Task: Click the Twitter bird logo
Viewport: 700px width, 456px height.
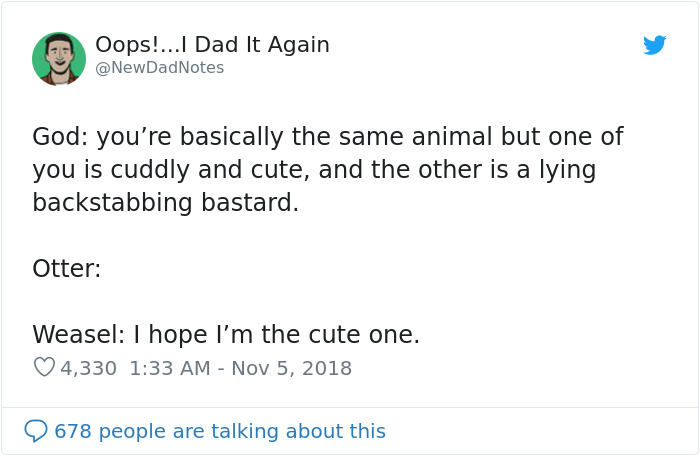Action: pos(654,45)
